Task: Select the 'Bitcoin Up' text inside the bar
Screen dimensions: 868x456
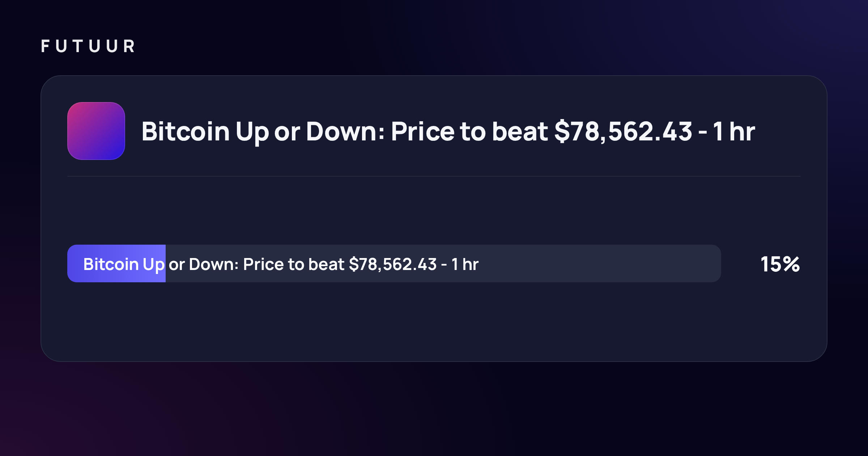Action: [x=124, y=265]
